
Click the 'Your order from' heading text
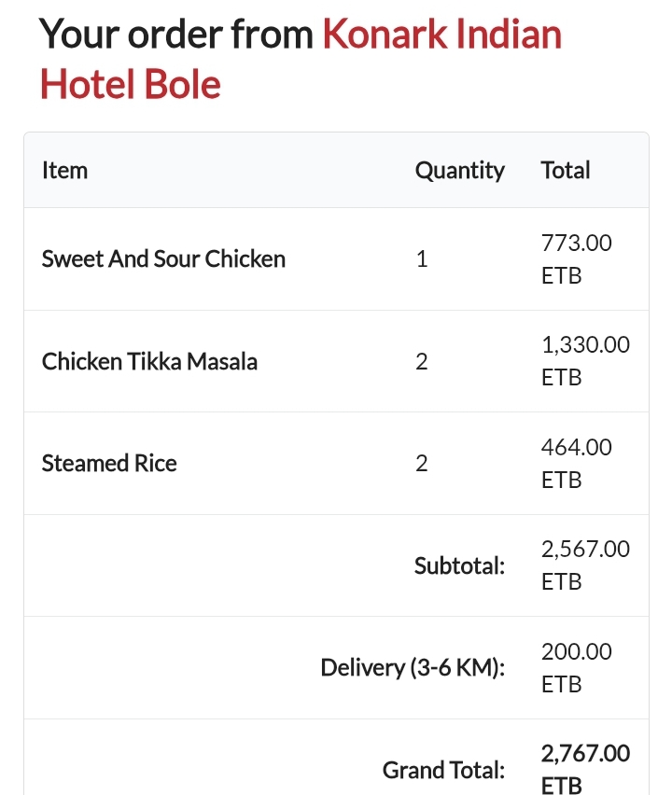point(177,36)
